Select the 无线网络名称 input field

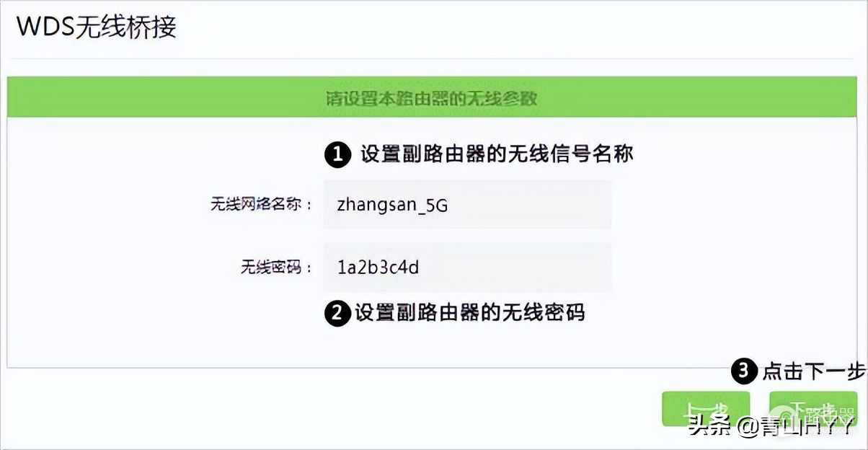[x=468, y=206]
